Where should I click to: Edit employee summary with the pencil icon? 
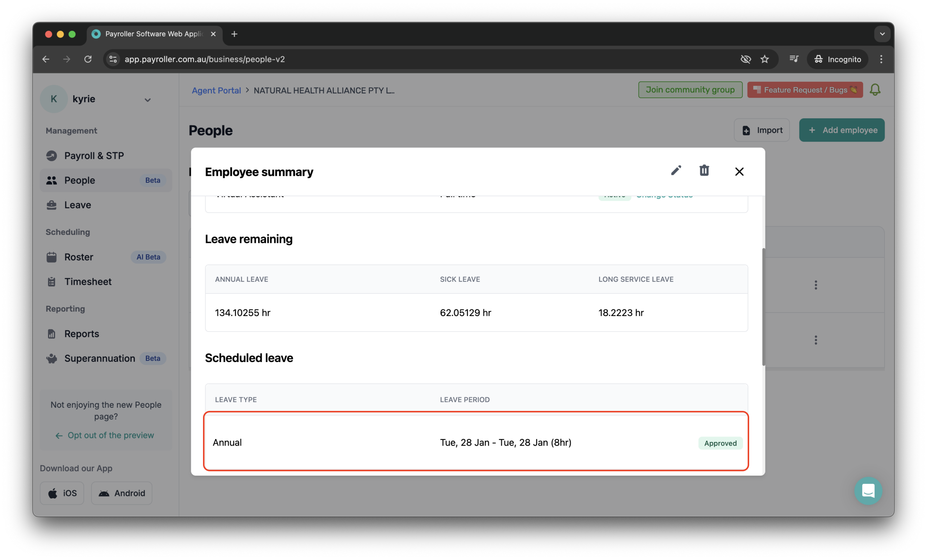[x=676, y=170]
